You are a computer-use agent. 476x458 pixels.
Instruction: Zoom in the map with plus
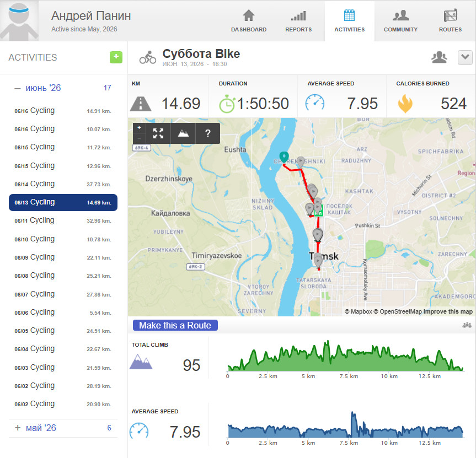(140, 128)
